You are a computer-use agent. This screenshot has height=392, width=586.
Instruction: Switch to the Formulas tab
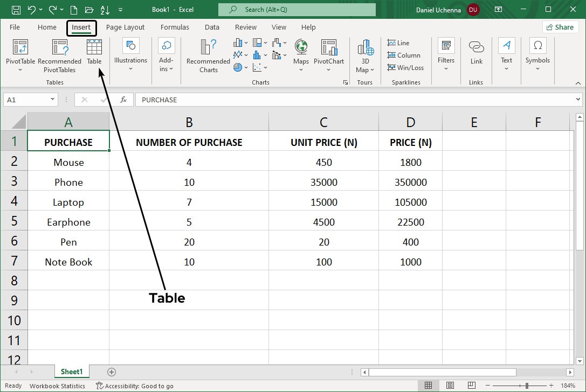coord(175,27)
